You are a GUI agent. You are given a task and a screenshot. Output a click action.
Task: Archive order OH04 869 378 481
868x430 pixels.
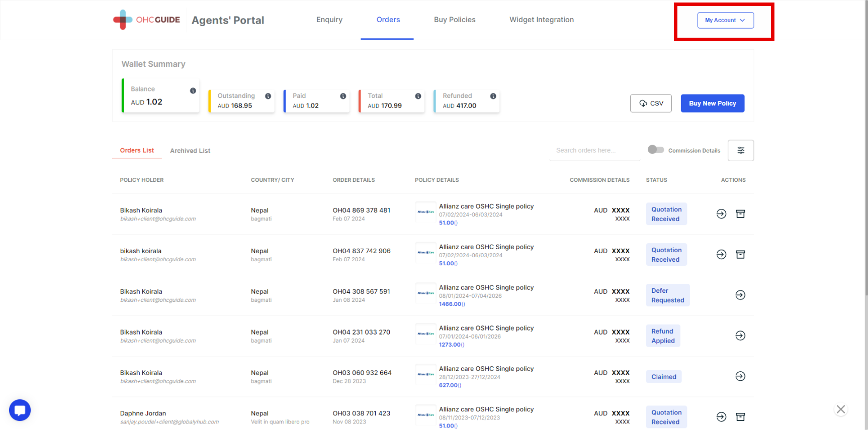point(740,214)
